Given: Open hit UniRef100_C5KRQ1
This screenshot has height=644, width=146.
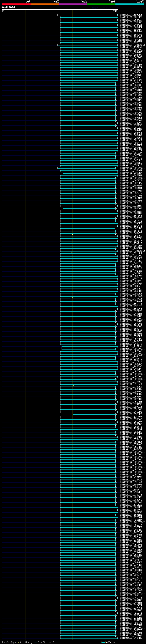Looking at the screenshot, I should tap(131, 636).
